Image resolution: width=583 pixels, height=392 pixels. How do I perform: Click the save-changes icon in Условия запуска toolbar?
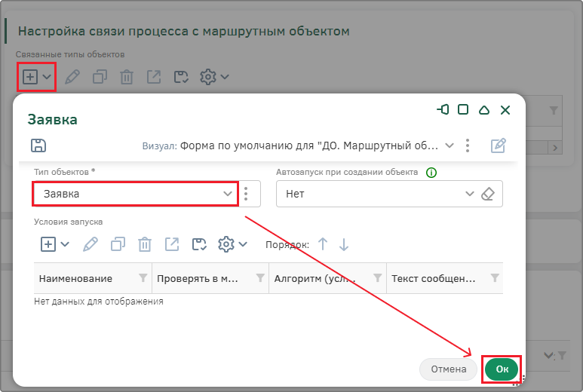[x=199, y=244]
